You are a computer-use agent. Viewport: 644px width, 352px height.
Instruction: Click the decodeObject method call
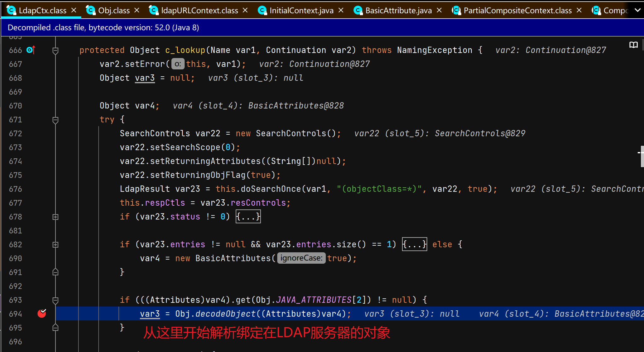click(x=225, y=314)
